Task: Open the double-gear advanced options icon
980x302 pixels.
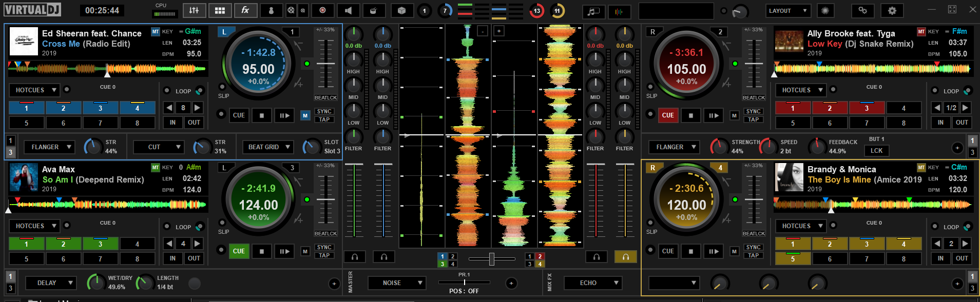Action: [x=862, y=11]
